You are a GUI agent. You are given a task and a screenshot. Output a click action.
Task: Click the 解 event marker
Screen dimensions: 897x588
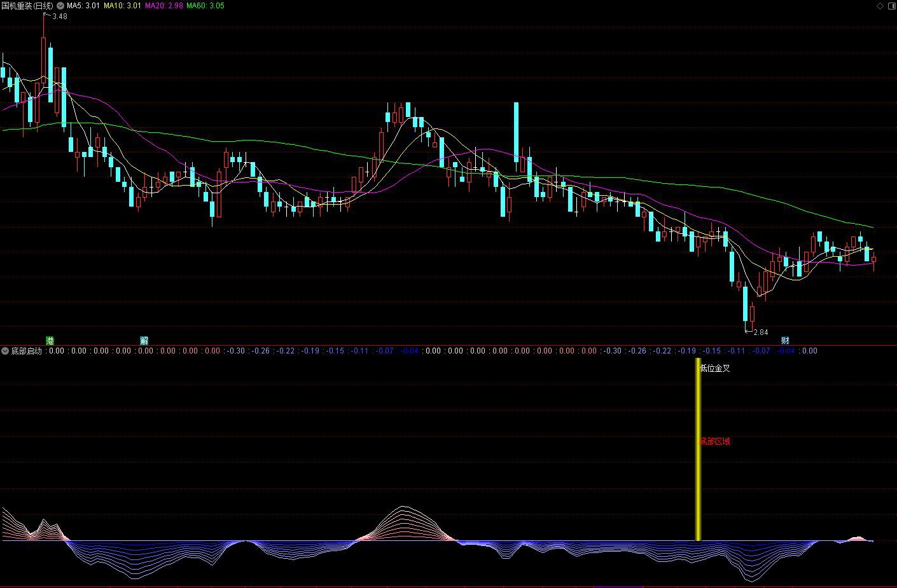[x=144, y=341]
